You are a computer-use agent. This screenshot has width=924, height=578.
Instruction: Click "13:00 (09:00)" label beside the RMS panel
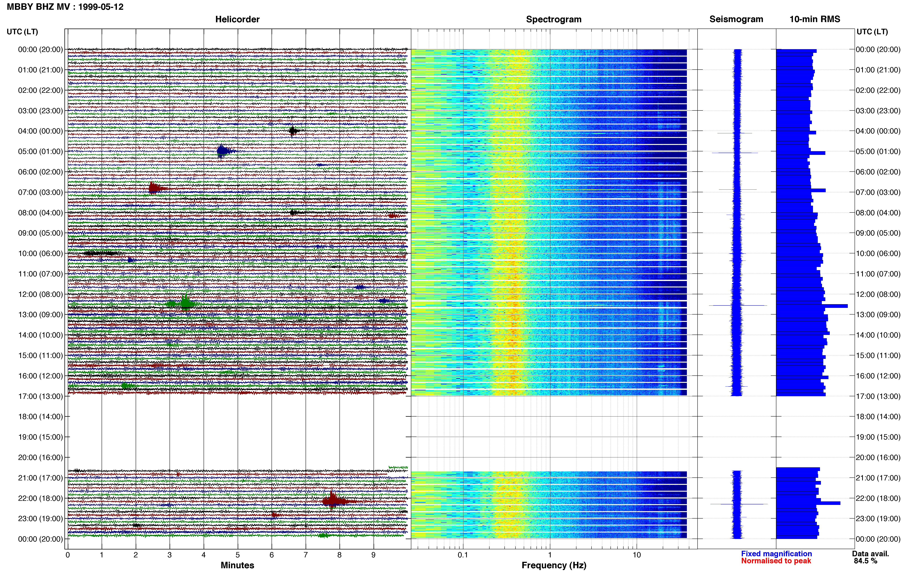click(x=878, y=315)
